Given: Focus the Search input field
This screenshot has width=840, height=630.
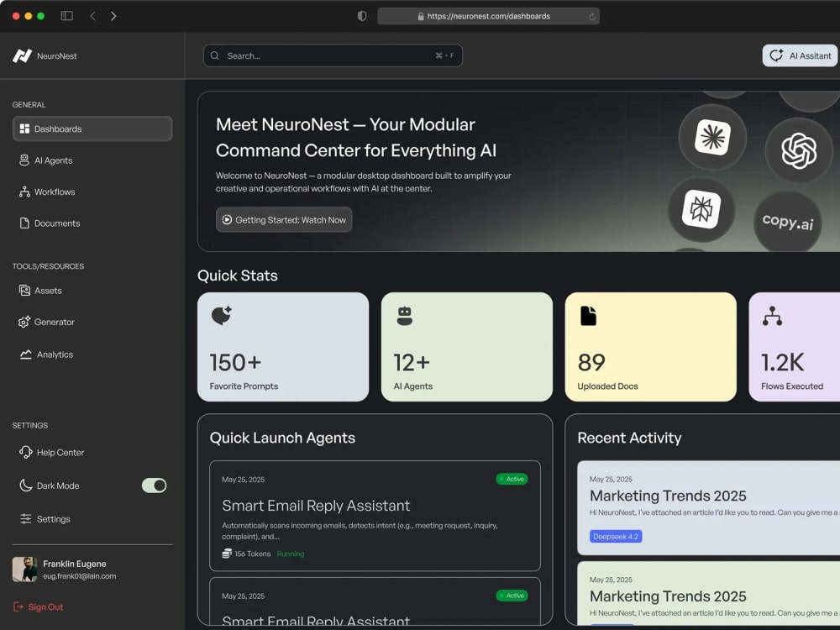Looking at the screenshot, I should [333, 55].
